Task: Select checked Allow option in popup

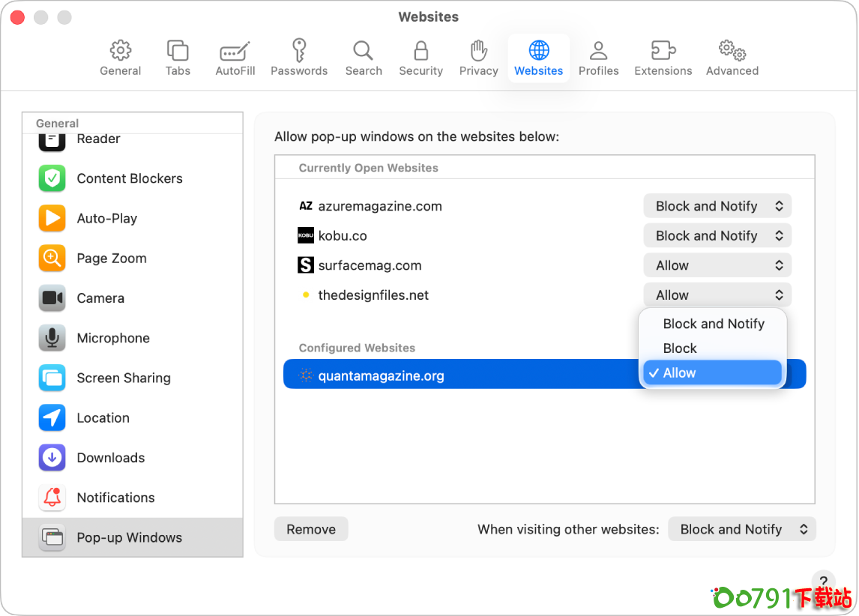Action: coord(711,373)
